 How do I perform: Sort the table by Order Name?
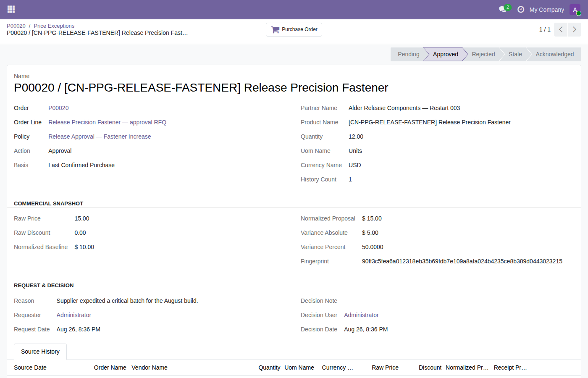110,367
